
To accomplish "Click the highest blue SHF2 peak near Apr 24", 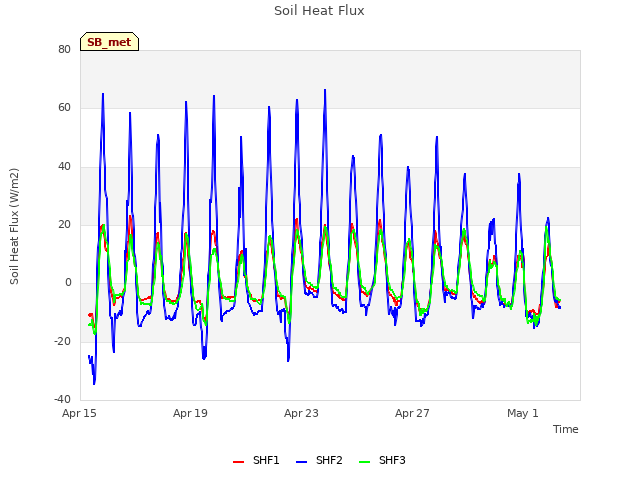I will pos(325,90).
